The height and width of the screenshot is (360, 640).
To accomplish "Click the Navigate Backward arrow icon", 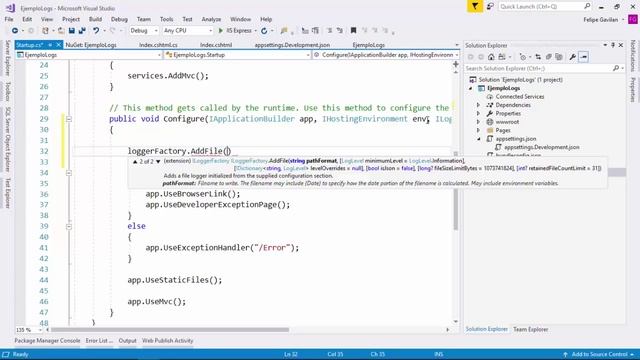I will point(15,31).
